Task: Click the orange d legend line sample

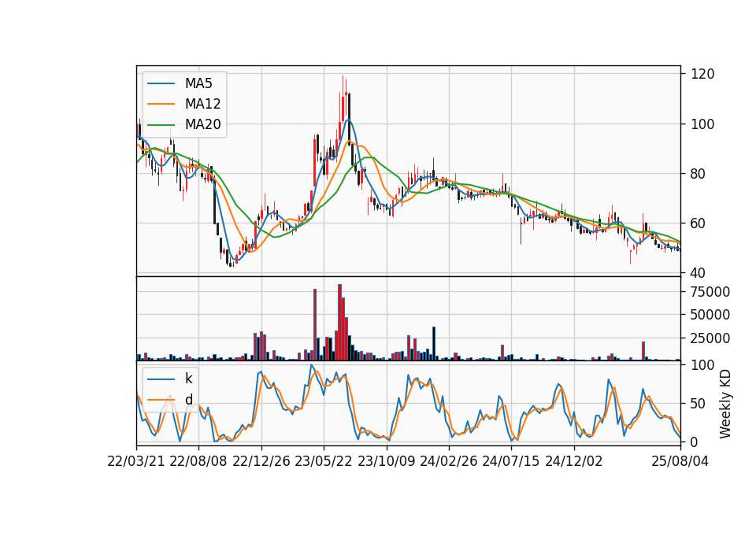Action: pyautogui.click(x=161, y=400)
